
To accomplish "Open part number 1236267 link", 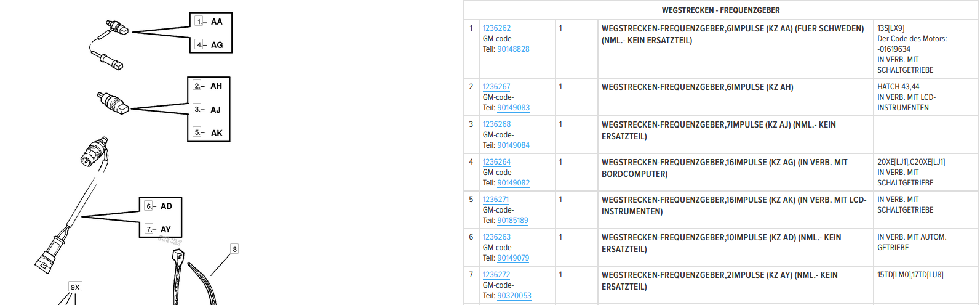I will 496,87.
